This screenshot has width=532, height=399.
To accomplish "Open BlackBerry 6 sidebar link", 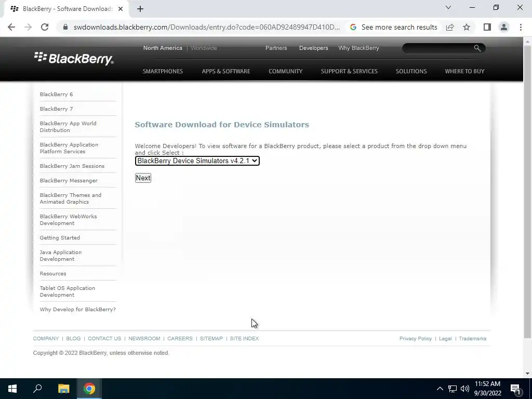I will coord(56,95).
